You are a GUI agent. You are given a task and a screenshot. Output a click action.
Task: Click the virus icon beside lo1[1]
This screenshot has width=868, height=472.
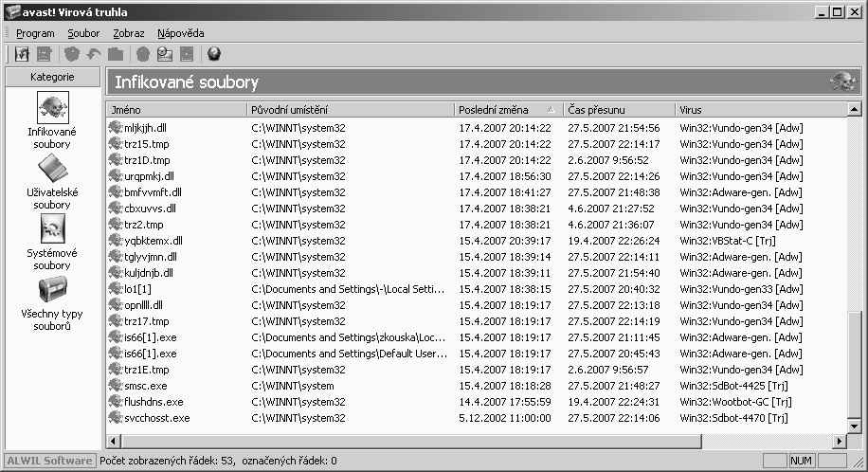pos(116,289)
